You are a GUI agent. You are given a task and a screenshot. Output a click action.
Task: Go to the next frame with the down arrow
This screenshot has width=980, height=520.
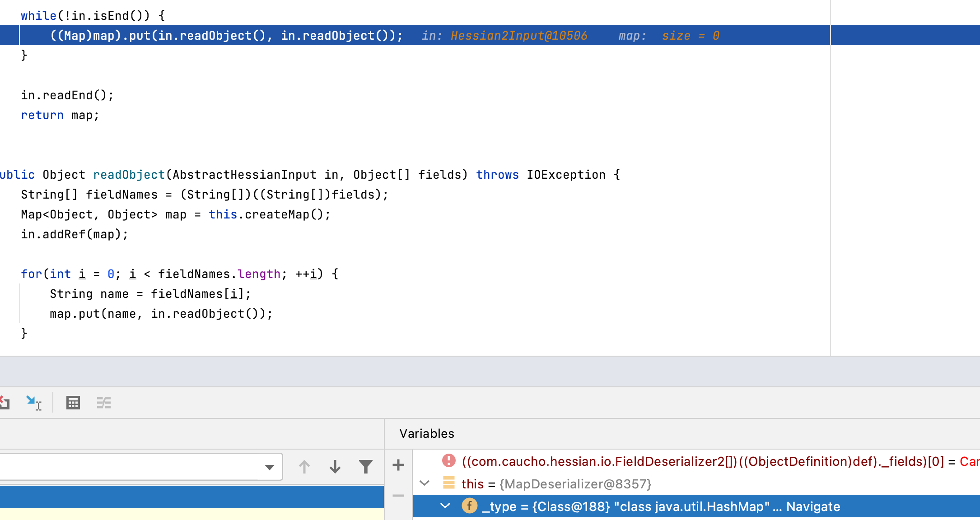(335, 466)
